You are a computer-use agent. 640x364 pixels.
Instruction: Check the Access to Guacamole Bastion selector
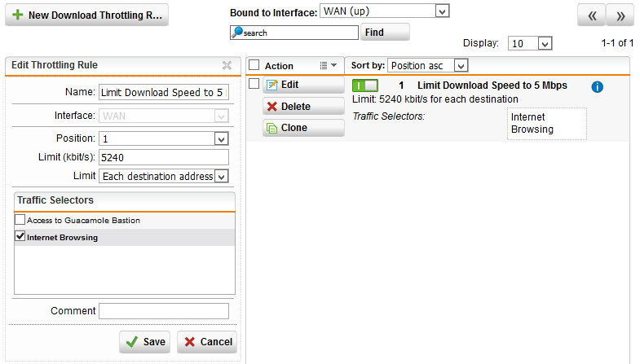20,220
